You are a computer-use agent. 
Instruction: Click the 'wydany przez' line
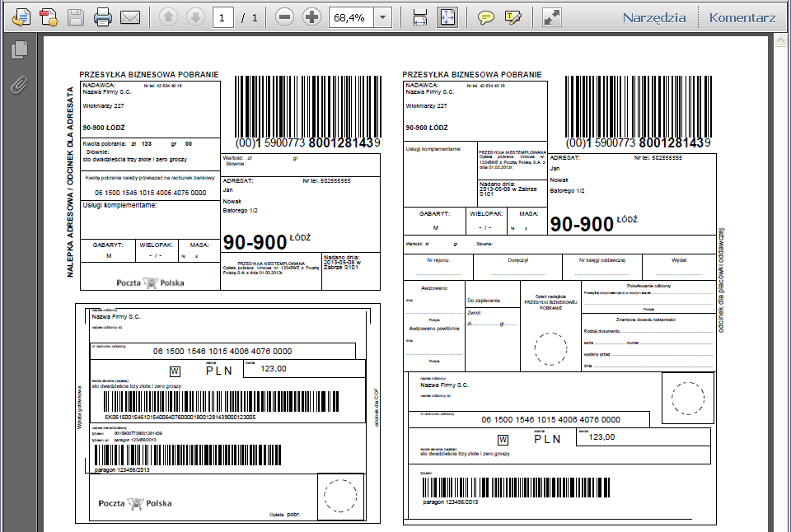[649, 354]
